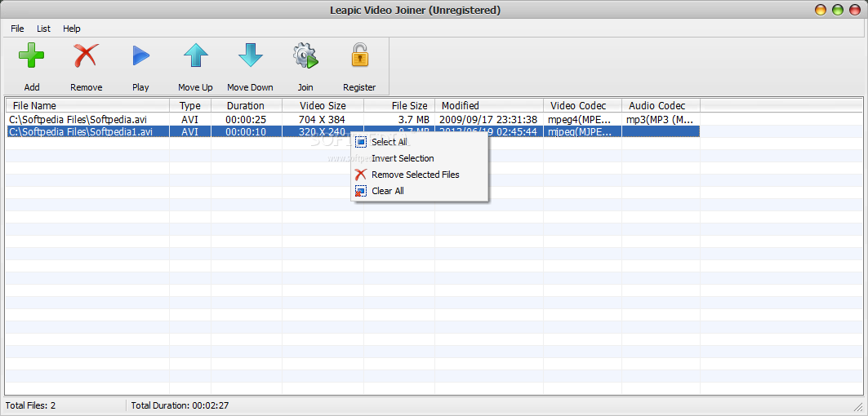Click the red close window button

(x=853, y=10)
